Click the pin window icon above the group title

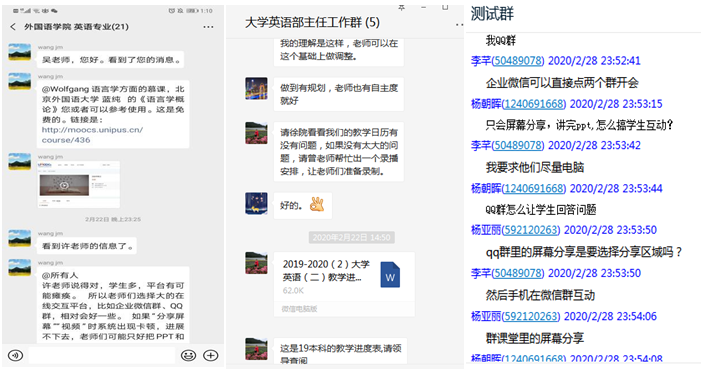pos(401,7)
